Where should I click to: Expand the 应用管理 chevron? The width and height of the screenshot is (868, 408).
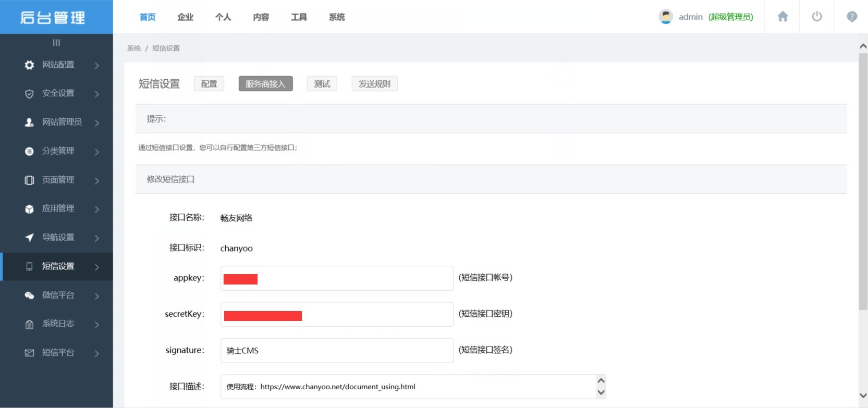pyautogui.click(x=97, y=209)
